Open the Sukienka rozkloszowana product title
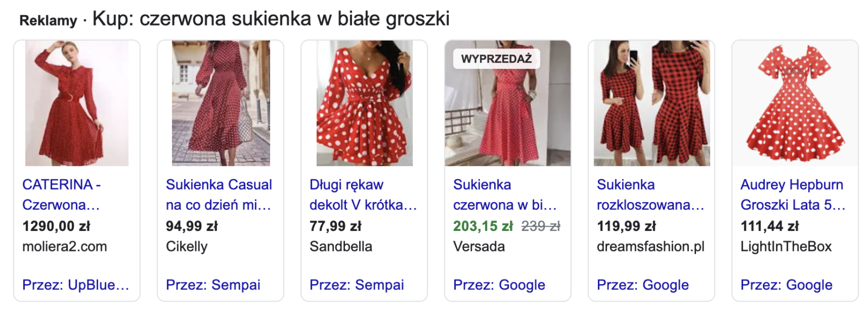Viewport: 868px width, 314px height. (x=650, y=194)
